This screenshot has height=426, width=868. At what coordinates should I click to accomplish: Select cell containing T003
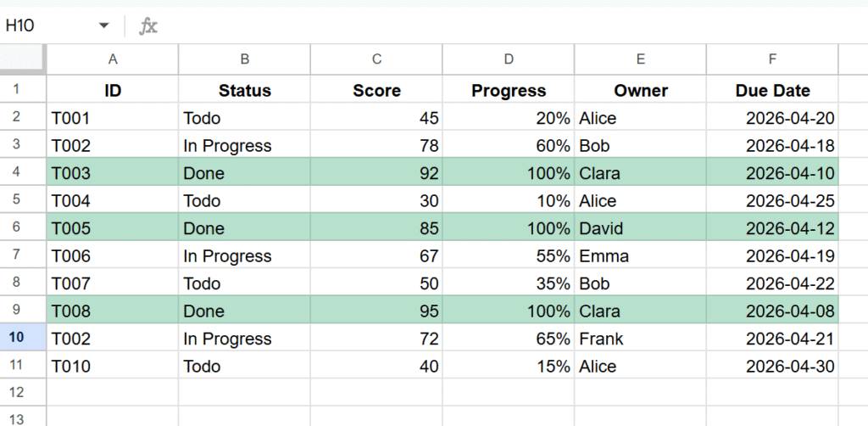pos(113,174)
